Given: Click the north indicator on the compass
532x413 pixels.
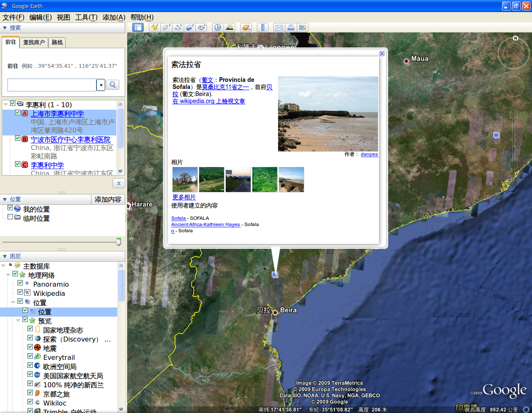Looking at the screenshot, I should click(515, 38).
